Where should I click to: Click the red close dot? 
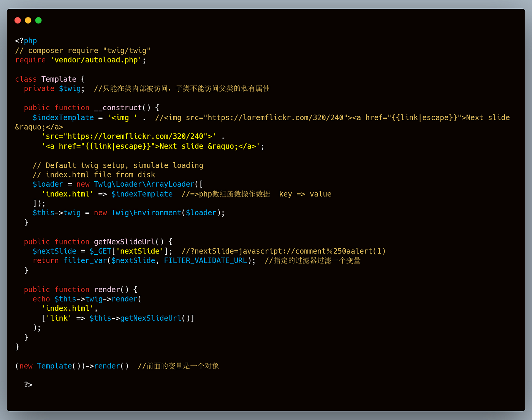17,20
